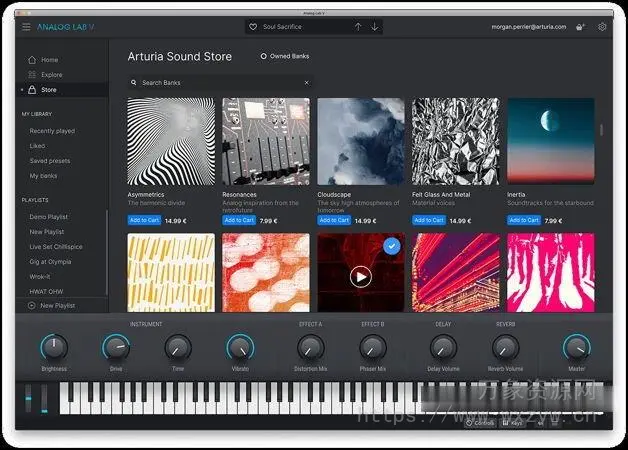
Task: Select the Store menu item
Action: click(49, 90)
